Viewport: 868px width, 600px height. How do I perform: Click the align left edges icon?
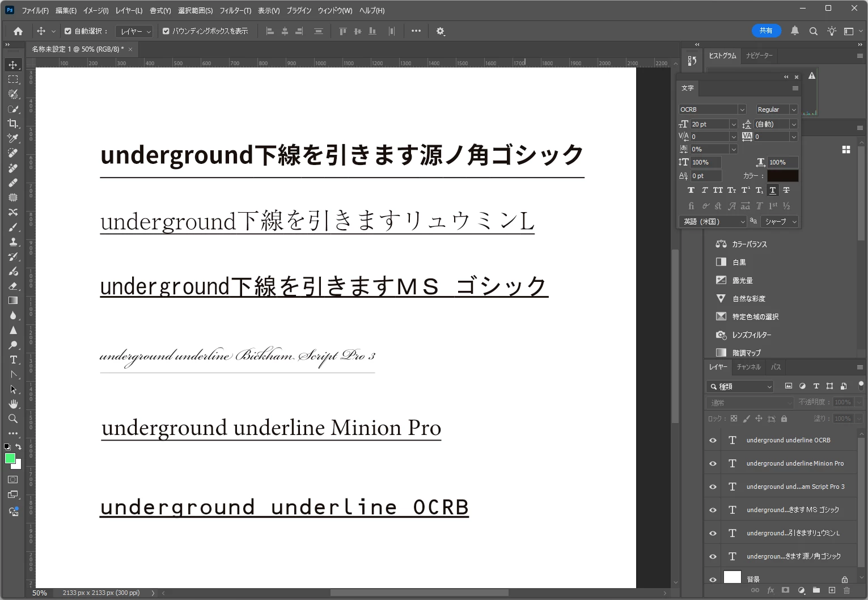(x=270, y=31)
